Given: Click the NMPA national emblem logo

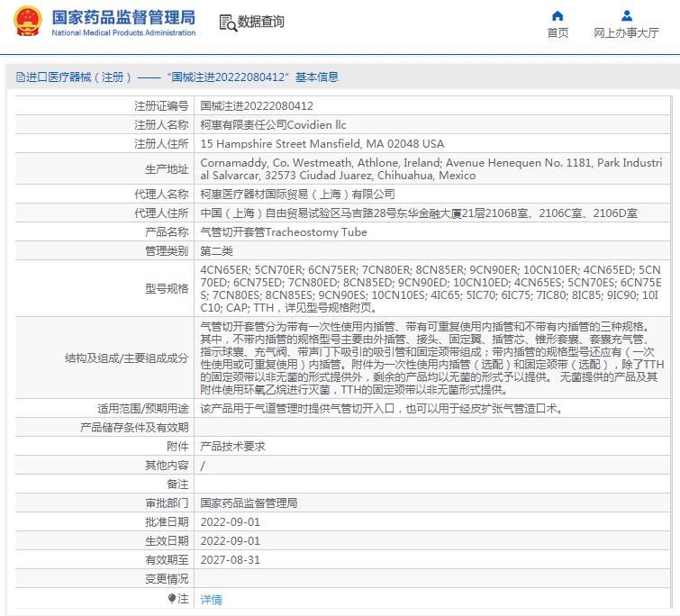Looking at the screenshot, I should [27, 23].
